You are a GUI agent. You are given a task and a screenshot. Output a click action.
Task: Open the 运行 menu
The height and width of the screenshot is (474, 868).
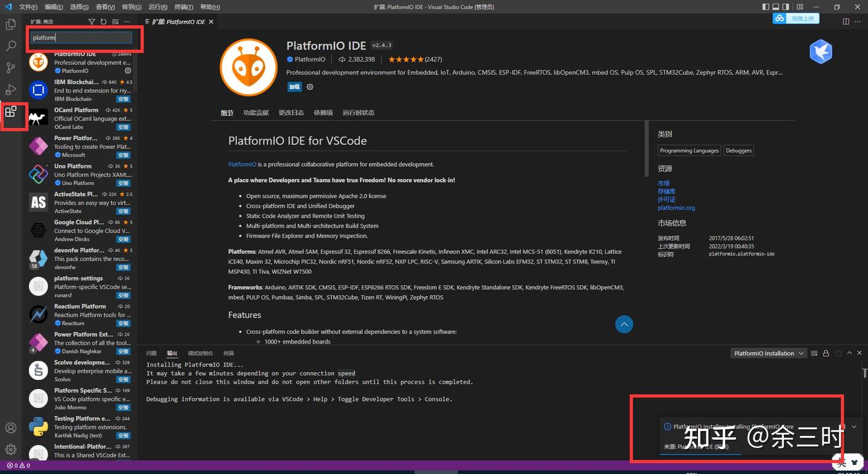click(157, 7)
